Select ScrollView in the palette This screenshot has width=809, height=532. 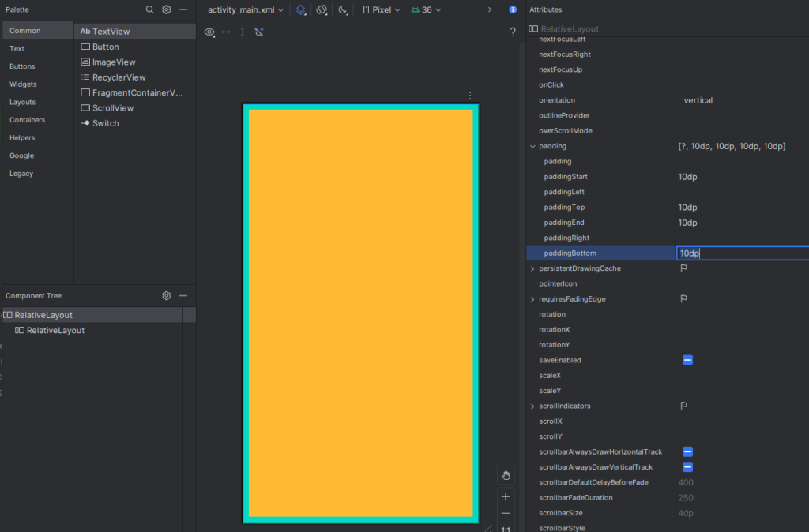click(134, 107)
